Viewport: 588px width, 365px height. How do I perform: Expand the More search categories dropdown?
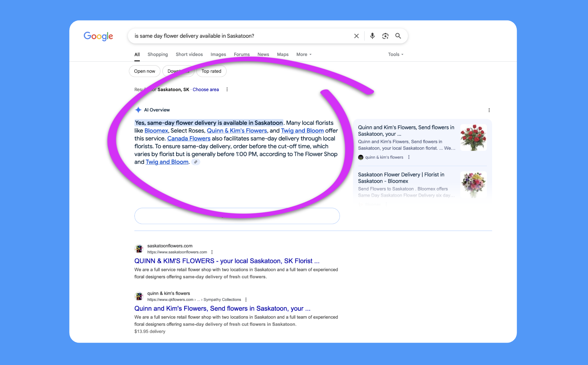pos(304,54)
